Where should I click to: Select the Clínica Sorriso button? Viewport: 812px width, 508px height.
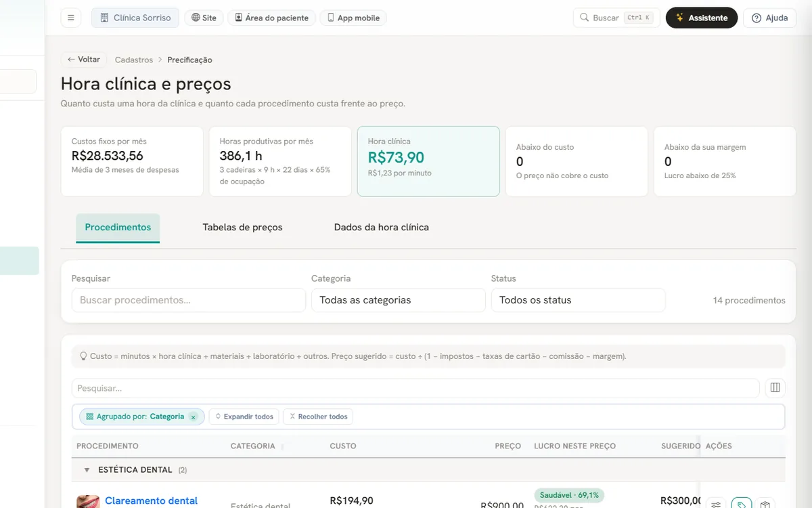(x=135, y=18)
